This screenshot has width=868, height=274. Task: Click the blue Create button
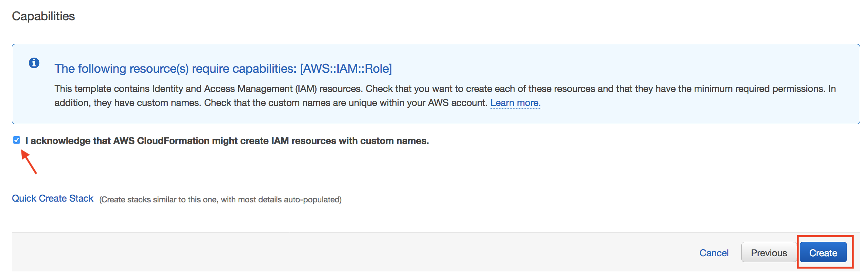(x=823, y=252)
